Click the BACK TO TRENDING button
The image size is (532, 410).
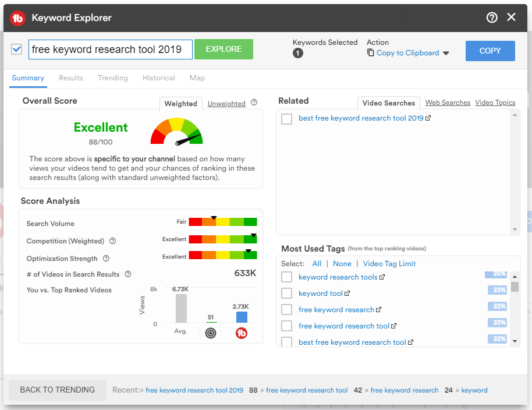[x=57, y=390]
